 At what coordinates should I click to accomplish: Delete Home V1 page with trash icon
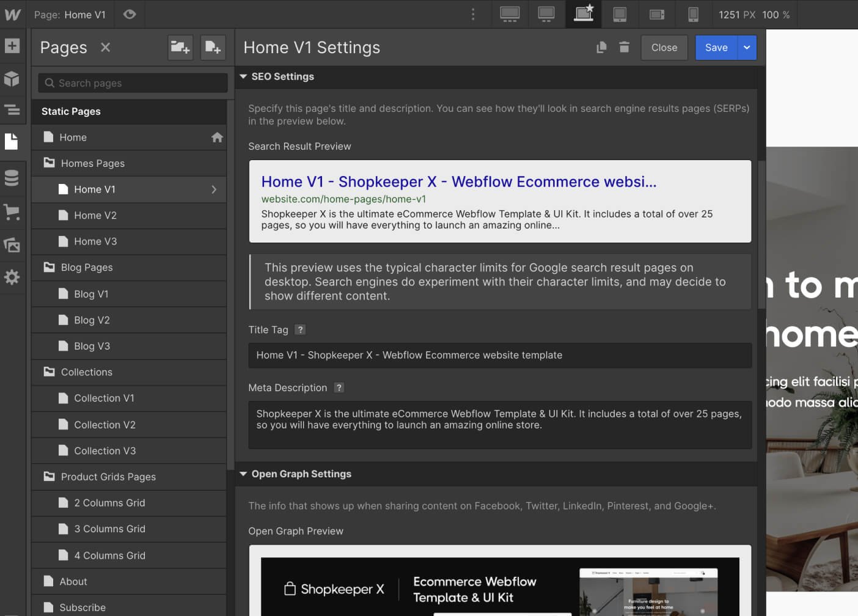pyautogui.click(x=624, y=47)
